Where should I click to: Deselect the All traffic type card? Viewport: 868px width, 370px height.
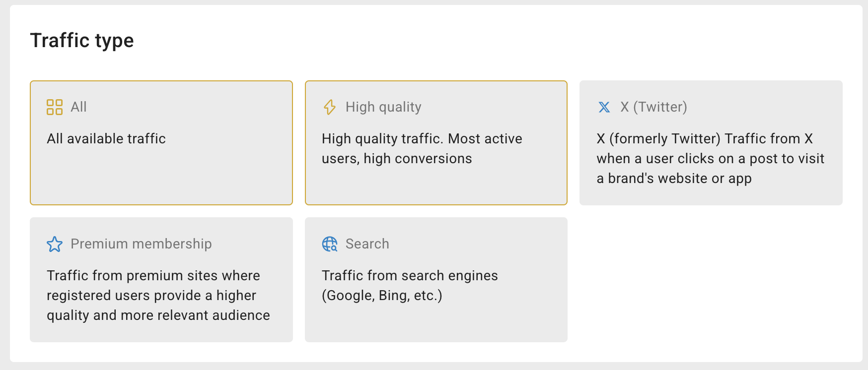pyautogui.click(x=161, y=174)
